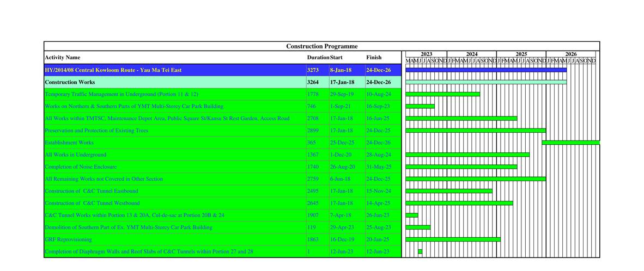Open the Establishment Works activity
The width and height of the screenshot is (644, 271).
tap(69, 143)
